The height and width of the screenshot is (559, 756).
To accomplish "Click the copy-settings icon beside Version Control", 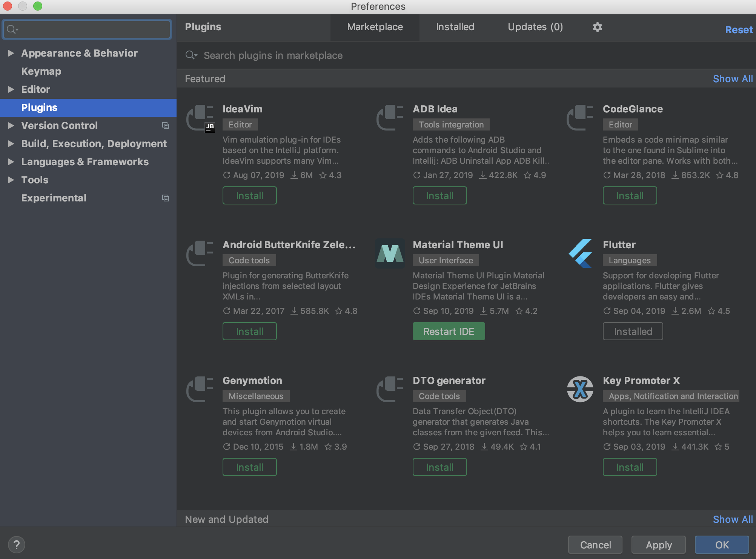I will click(166, 126).
